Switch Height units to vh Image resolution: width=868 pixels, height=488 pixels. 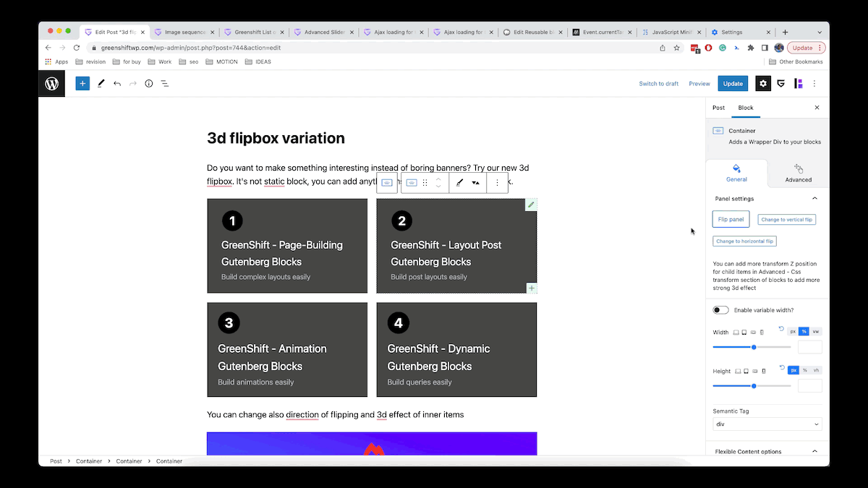pos(815,370)
